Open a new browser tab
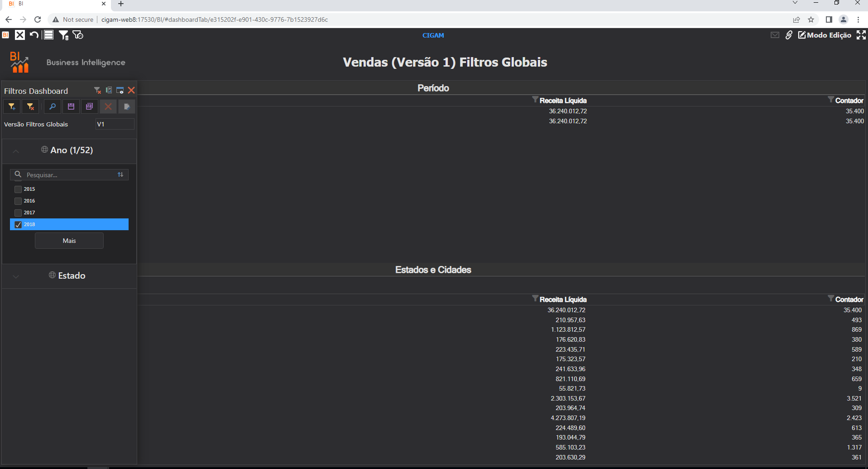This screenshot has height=469, width=868. pos(121,4)
